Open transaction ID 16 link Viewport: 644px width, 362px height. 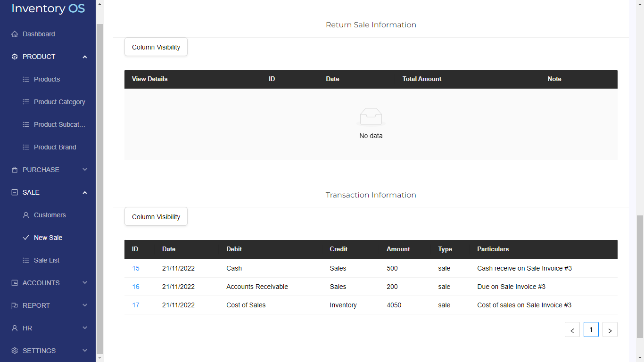pyautogui.click(x=136, y=287)
